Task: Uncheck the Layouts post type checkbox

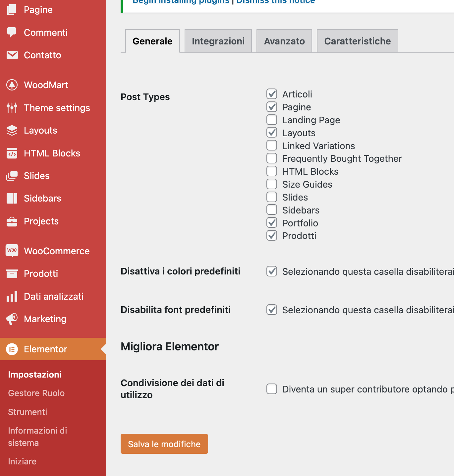Action: (272, 133)
